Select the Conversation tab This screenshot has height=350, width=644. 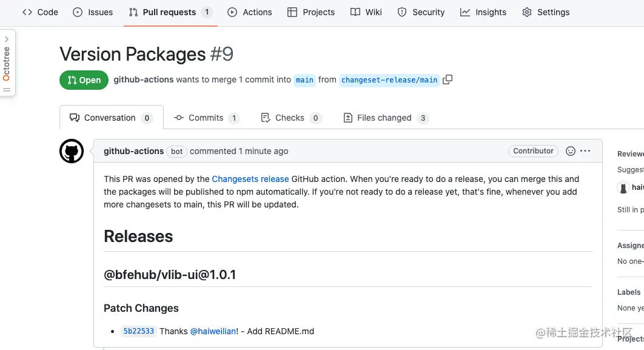(x=112, y=118)
